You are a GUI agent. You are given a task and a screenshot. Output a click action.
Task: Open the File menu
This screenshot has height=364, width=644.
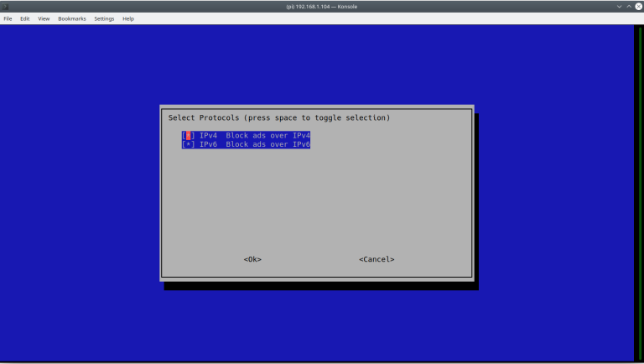click(x=8, y=18)
